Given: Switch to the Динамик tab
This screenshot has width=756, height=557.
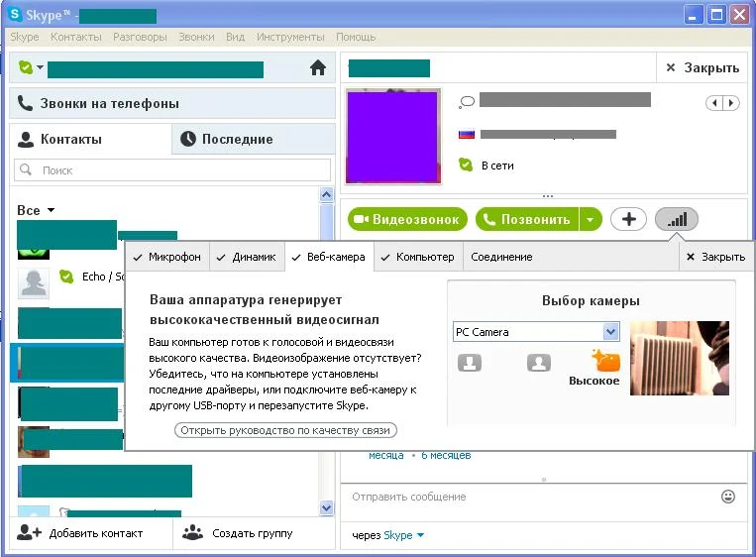Looking at the screenshot, I should 247,257.
